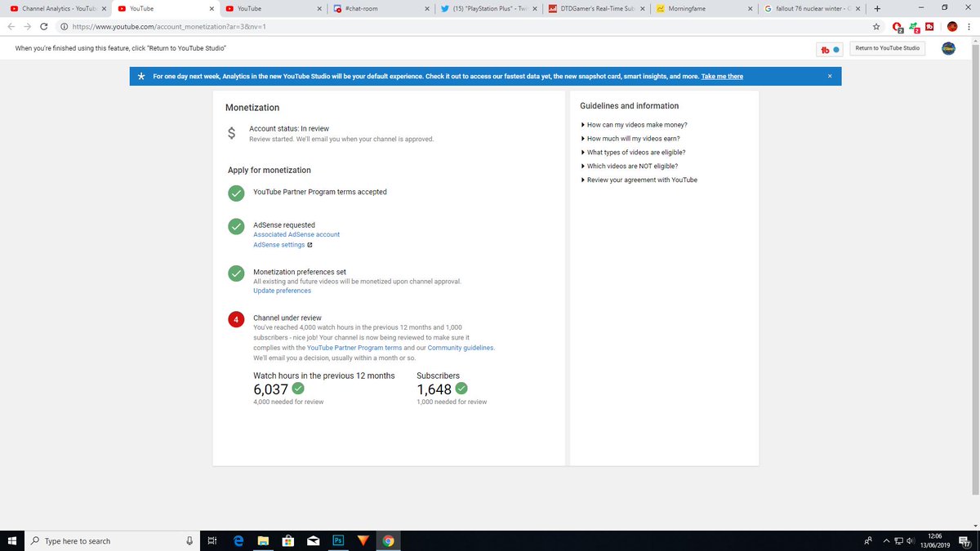Click the green check next to 1,648
980x551 pixels.
[x=461, y=389]
